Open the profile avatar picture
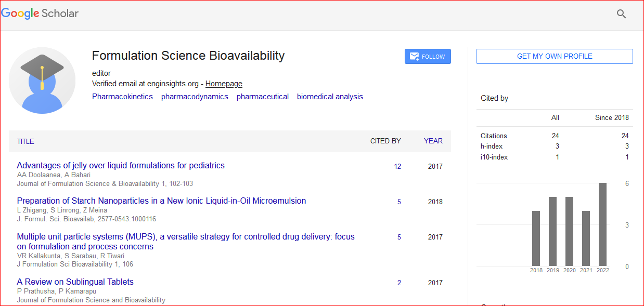Viewport: 644px width, 306px height. pos(42,81)
